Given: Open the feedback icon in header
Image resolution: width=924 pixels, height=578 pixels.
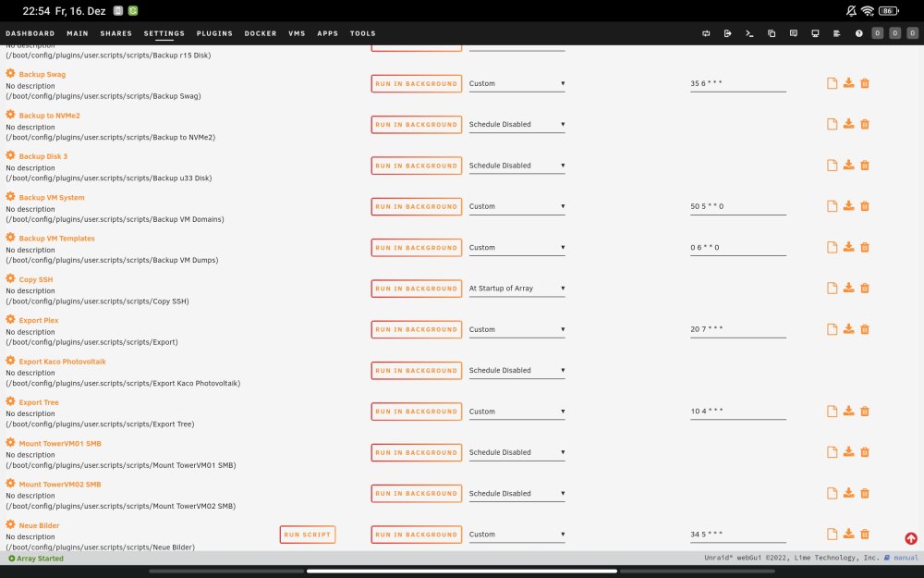Looking at the screenshot, I should pyautogui.click(x=794, y=33).
